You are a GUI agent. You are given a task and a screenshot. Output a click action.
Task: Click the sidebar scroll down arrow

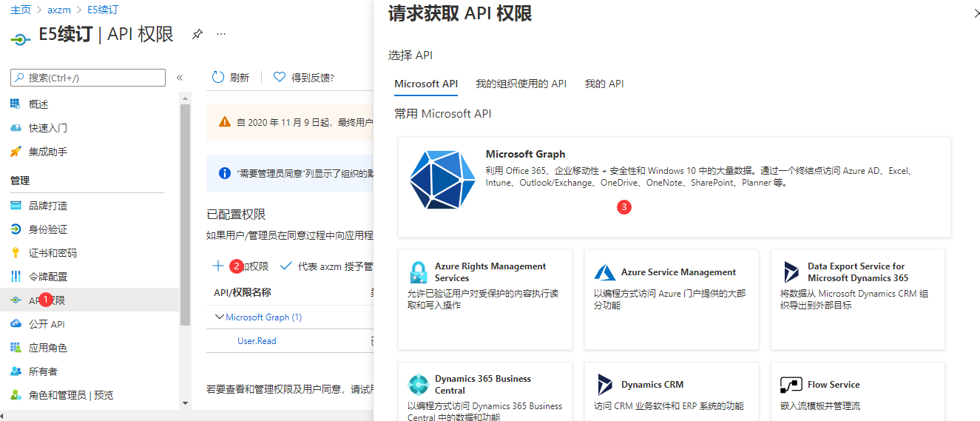(185, 403)
